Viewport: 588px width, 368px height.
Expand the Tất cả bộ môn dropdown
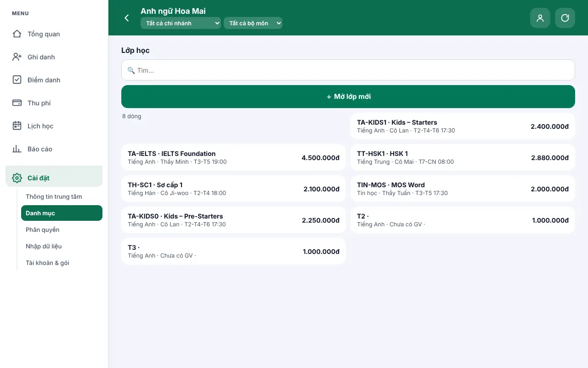(x=253, y=23)
